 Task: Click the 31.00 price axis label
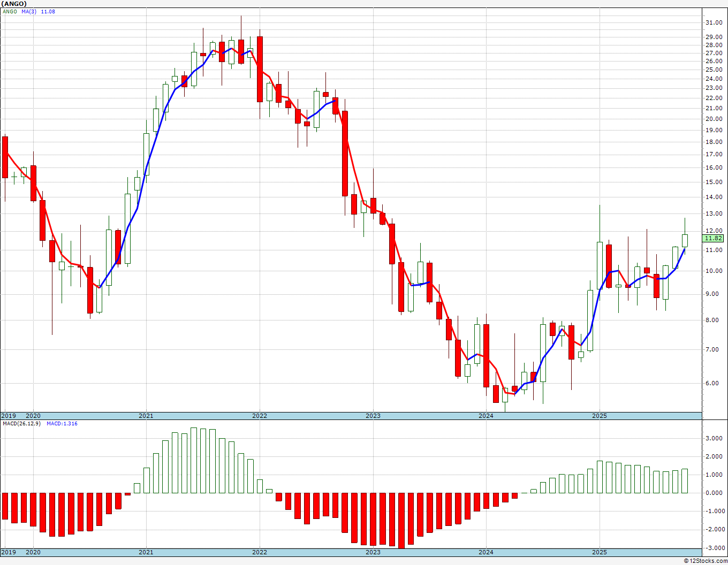pyautogui.click(x=714, y=22)
